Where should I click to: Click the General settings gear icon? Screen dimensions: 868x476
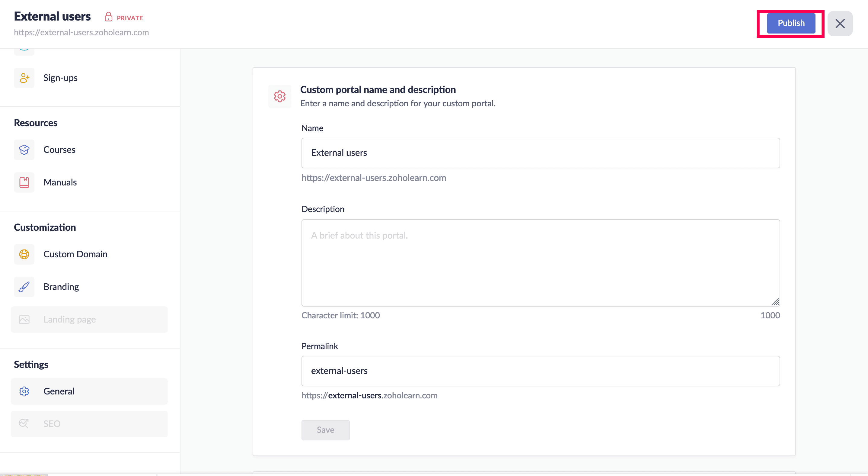click(x=24, y=391)
